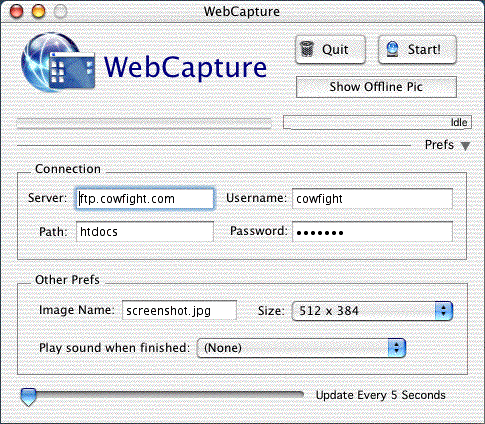Click the Show Offline Pic button
This screenshot has height=424, width=485.
tap(376, 87)
